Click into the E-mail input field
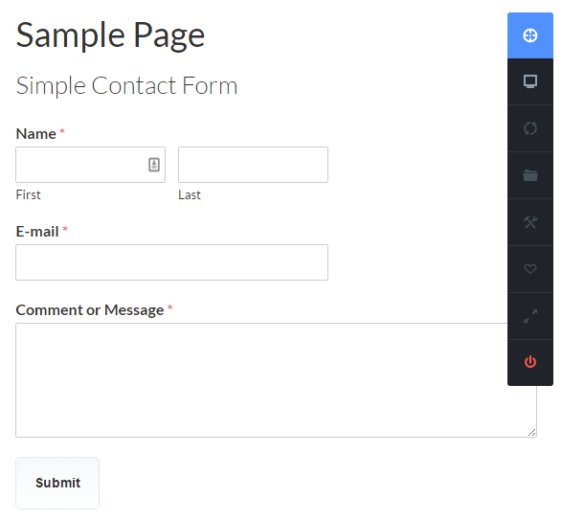Screen dimensions: 562x521 (171, 262)
